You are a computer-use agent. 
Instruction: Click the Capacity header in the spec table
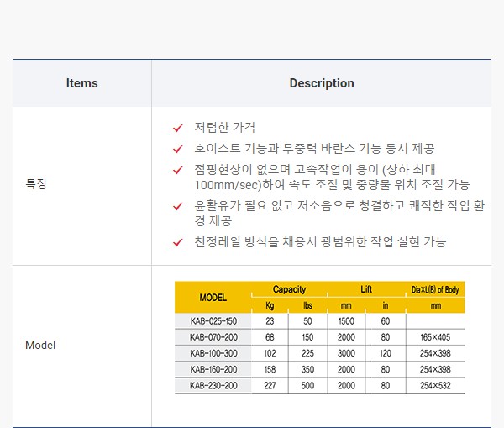[x=289, y=289]
